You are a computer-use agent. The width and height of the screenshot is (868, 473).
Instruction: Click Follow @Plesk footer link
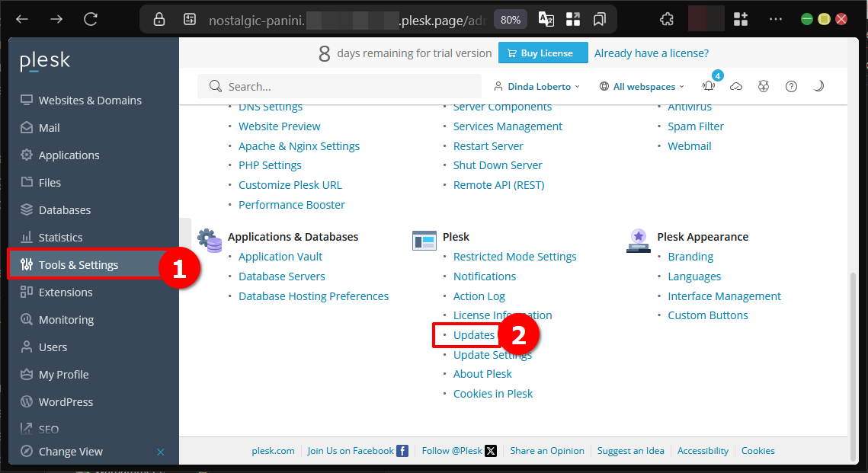pyautogui.click(x=459, y=451)
